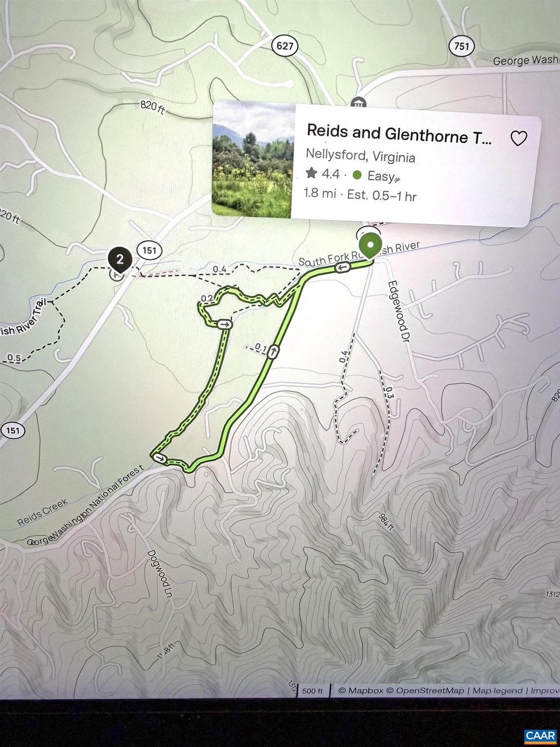
Task: Click the museum landmark icon above the trail card
Action: pos(357,103)
